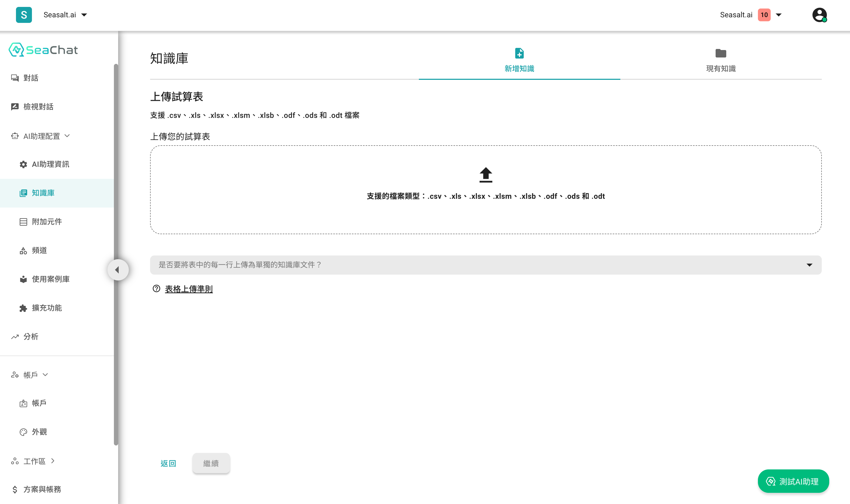Open 分析 in the sidebar
The height and width of the screenshot is (504, 850).
57,337
